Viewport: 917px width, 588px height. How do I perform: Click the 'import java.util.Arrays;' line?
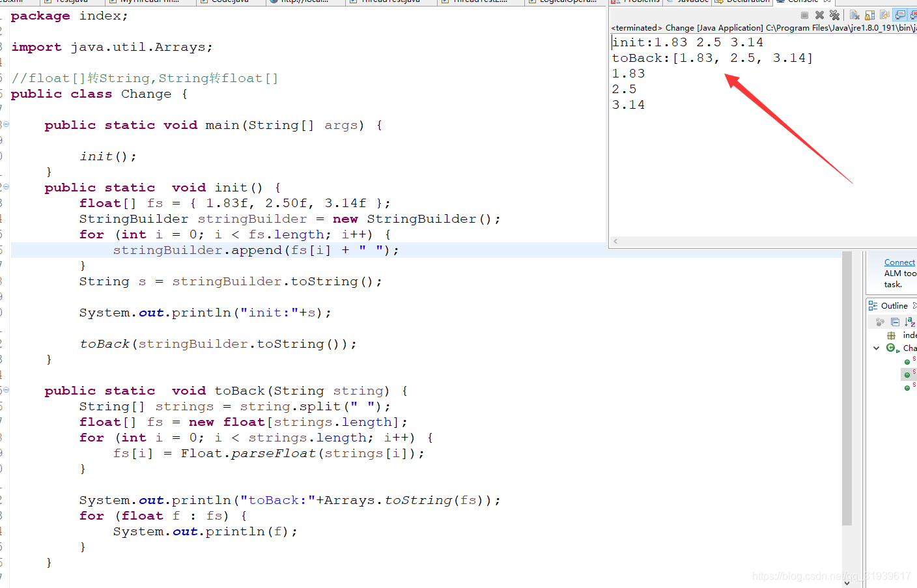(112, 47)
